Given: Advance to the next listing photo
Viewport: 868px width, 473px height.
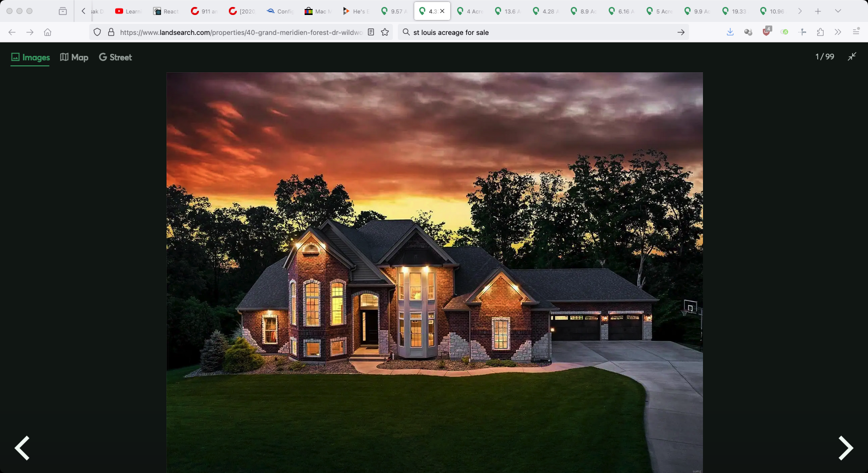Looking at the screenshot, I should (846, 448).
